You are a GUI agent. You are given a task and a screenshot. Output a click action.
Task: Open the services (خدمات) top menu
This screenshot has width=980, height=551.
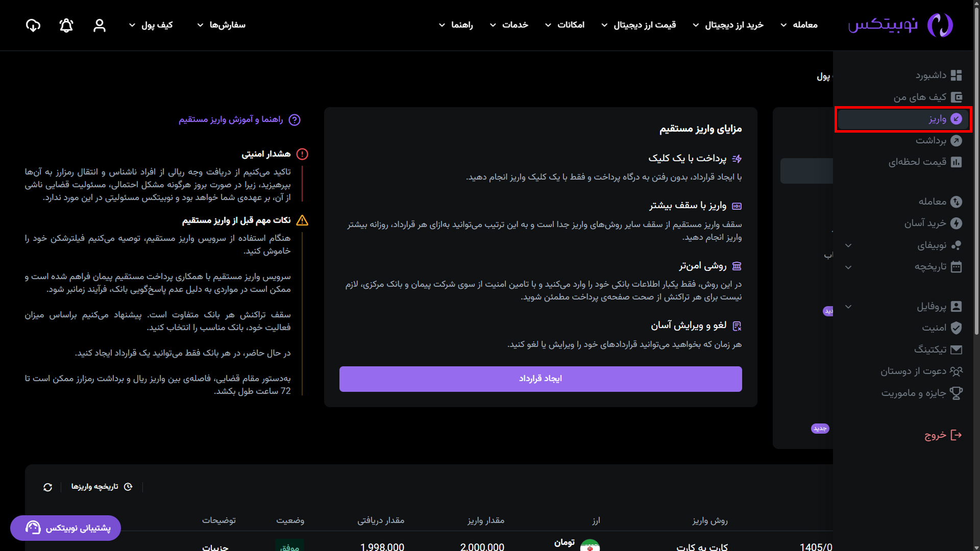509,25
